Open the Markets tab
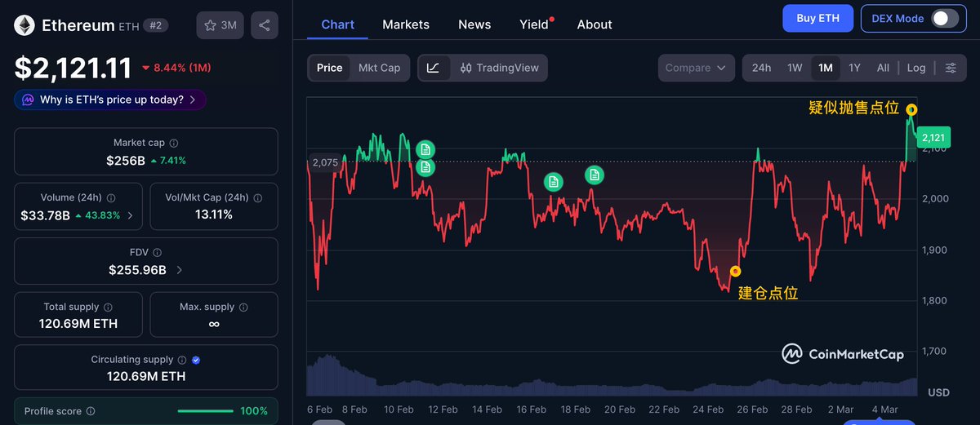Image resolution: width=980 pixels, height=425 pixels. coord(406,24)
